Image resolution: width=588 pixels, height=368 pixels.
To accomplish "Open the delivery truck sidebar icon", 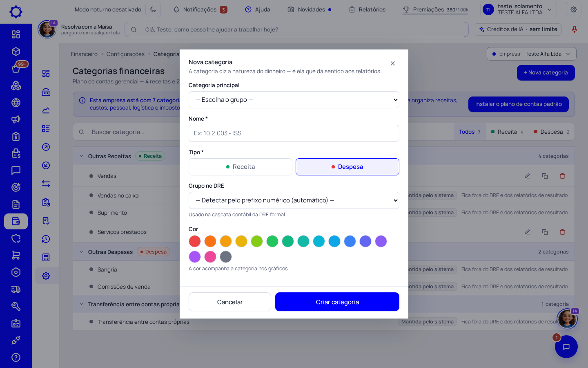I will point(16,289).
